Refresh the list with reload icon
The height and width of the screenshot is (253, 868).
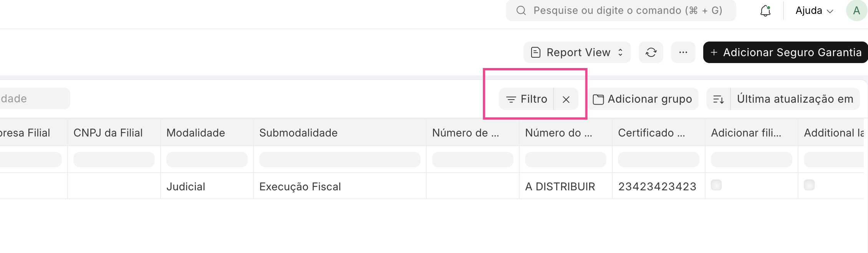click(x=651, y=52)
